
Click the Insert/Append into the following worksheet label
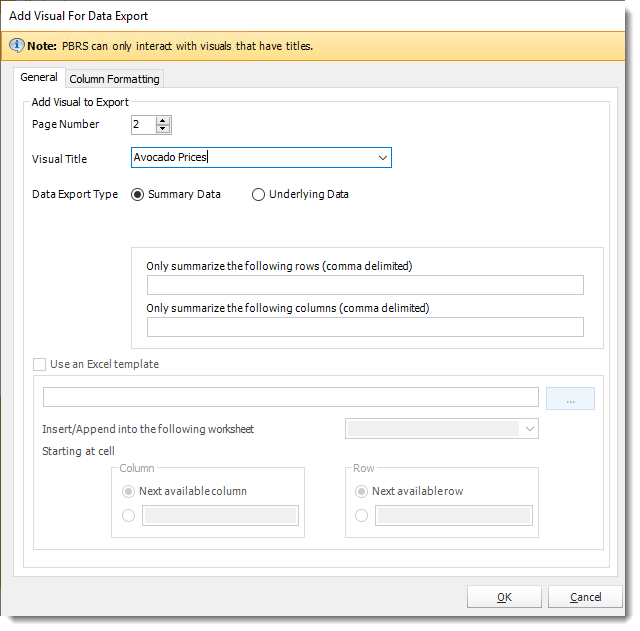(148, 429)
